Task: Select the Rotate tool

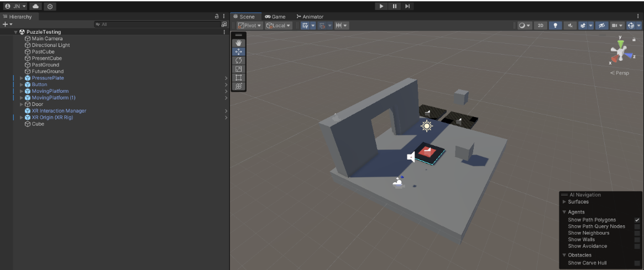Action: click(x=239, y=60)
